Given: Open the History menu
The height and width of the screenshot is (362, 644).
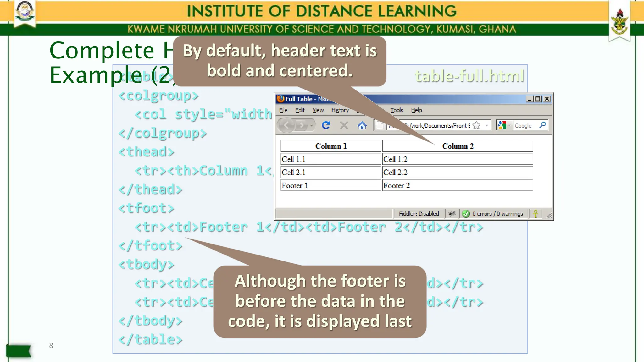Looking at the screenshot, I should 340,110.
